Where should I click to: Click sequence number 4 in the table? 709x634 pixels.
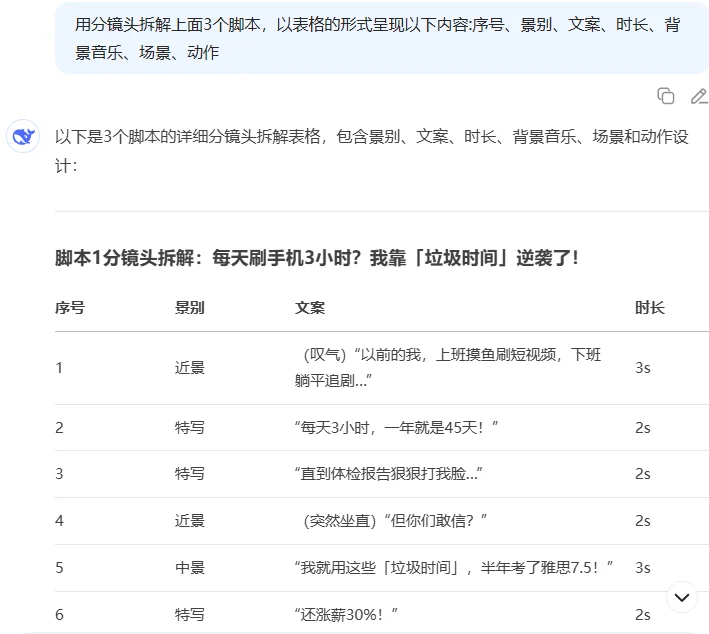(x=59, y=521)
